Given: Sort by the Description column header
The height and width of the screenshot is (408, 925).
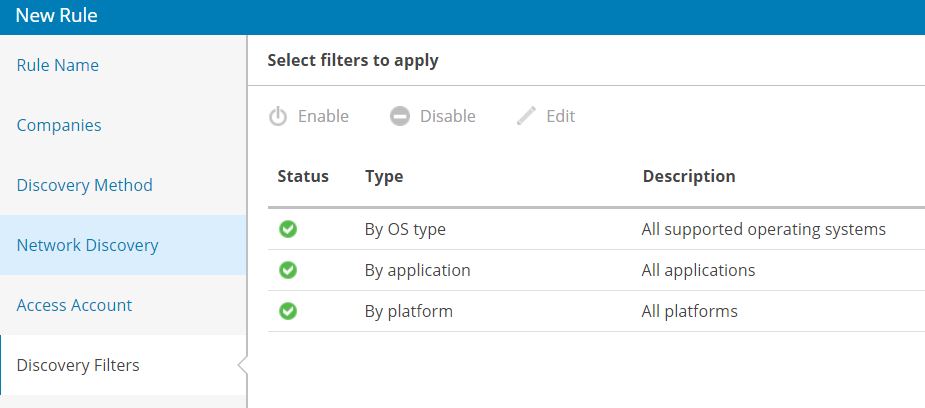Looking at the screenshot, I should (x=689, y=176).
